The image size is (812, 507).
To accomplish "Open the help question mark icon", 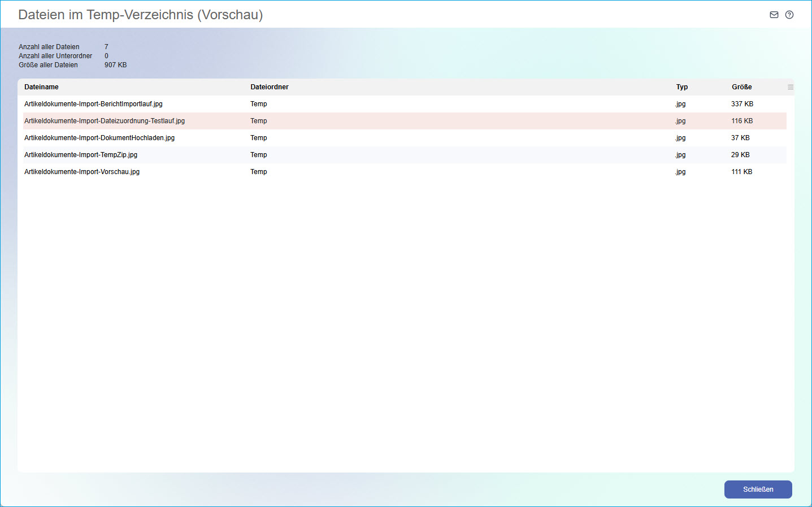I will coord(789,15).
